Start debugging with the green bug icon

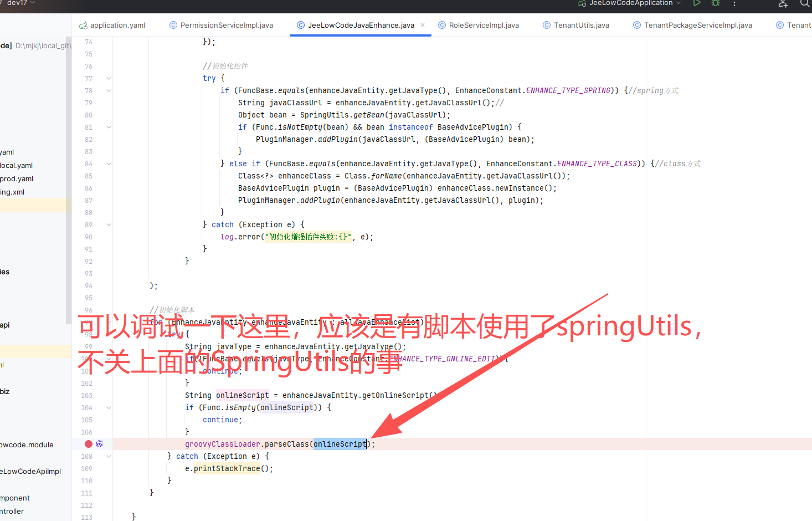[x=716, y=3]
